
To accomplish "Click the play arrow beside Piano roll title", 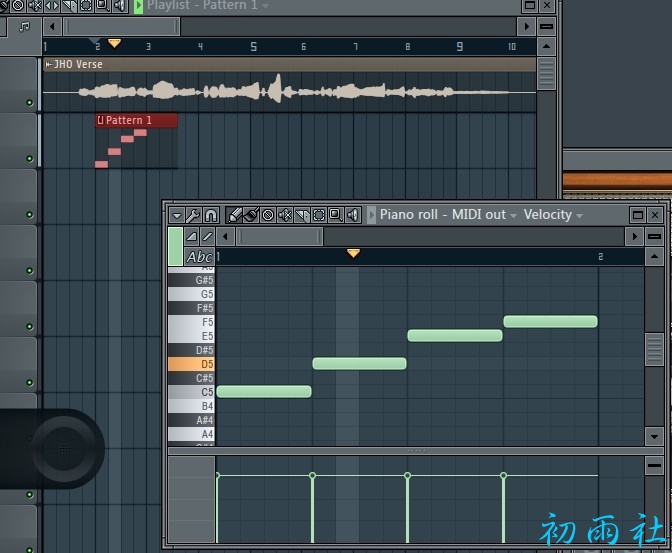I will click(x=372, y=215).
